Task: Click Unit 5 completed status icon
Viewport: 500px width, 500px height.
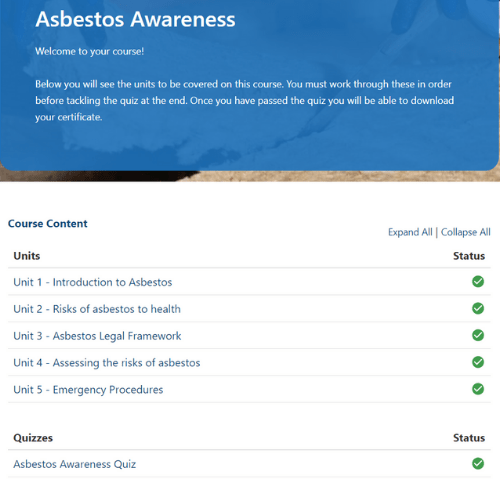Action: (x=478, y=389)
